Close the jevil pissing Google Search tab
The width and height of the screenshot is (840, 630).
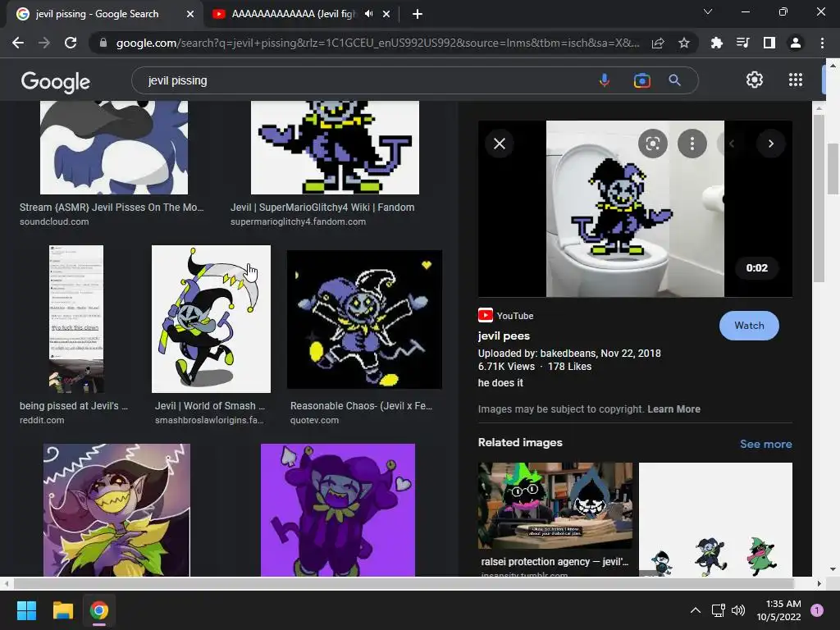pos(190,14)
